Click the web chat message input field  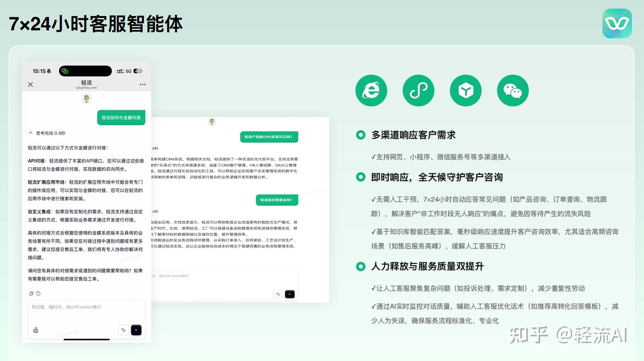coord(224,285)
